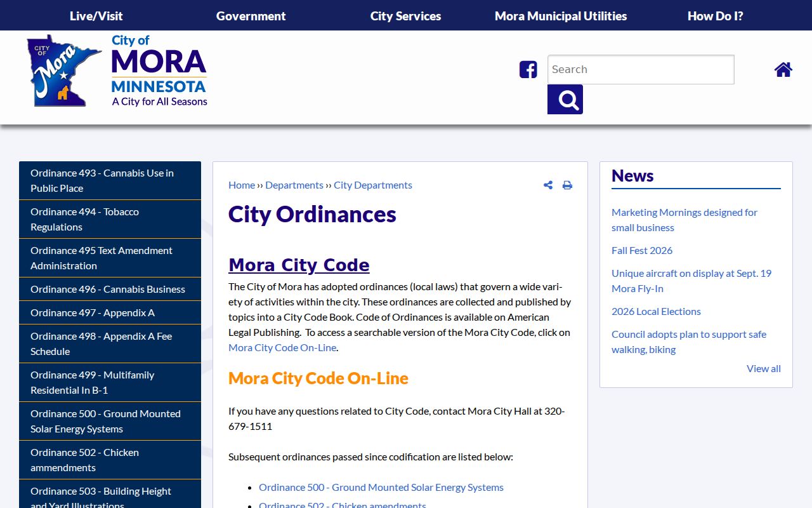Open the Government menu
Image resolution: width=812 pixels, height=508 pixels.
(x=251, y=16)
